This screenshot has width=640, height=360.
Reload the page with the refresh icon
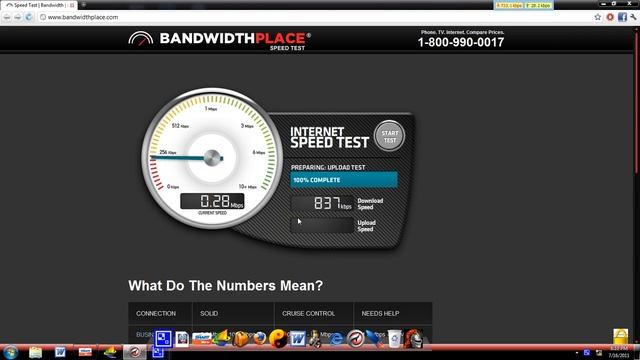tap(29, 17)
